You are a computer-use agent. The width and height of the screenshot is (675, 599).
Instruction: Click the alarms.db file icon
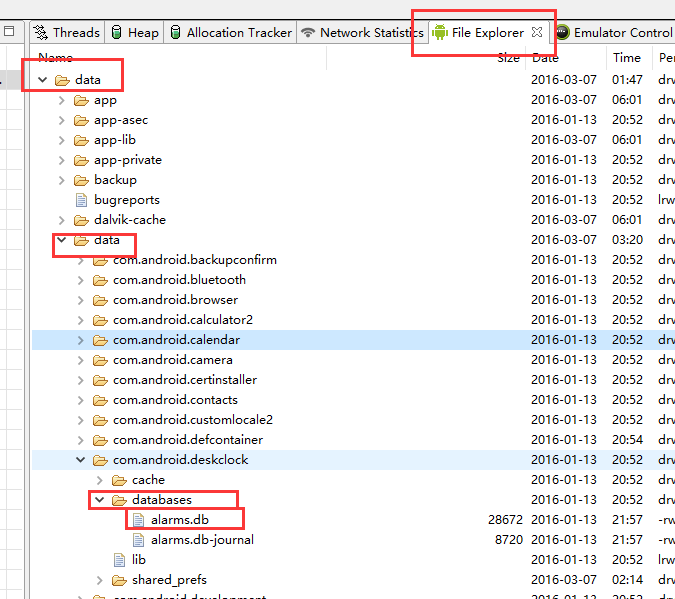pos(138,520)
